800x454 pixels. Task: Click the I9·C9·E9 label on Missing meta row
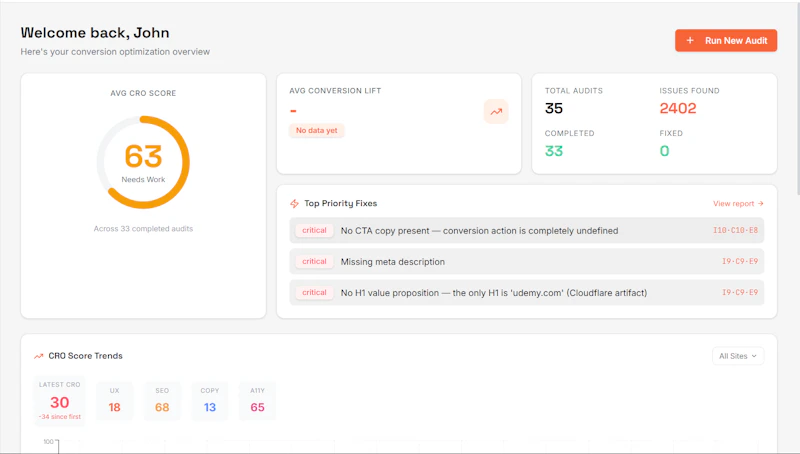[740, 262]
